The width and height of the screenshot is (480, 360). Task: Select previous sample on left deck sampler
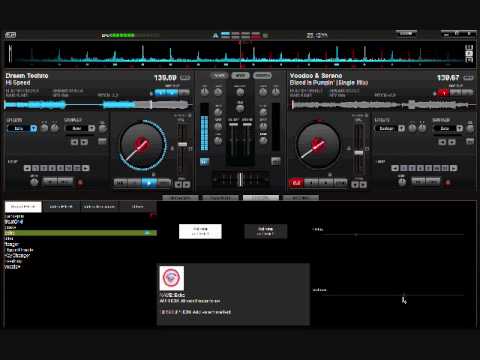(74, 142)
